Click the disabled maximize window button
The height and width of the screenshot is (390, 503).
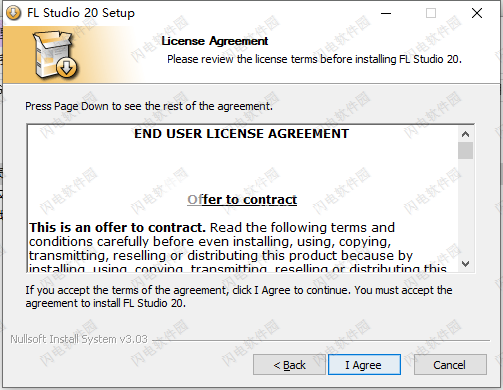click(x=431, y=13)
